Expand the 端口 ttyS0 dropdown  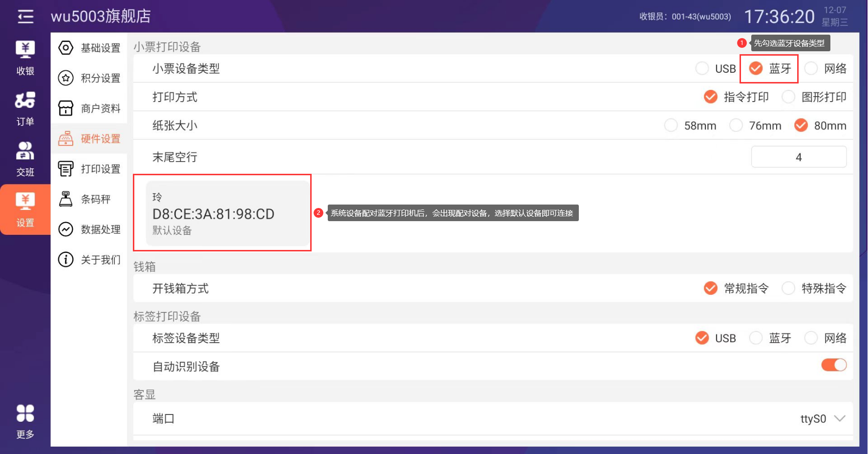823,419
